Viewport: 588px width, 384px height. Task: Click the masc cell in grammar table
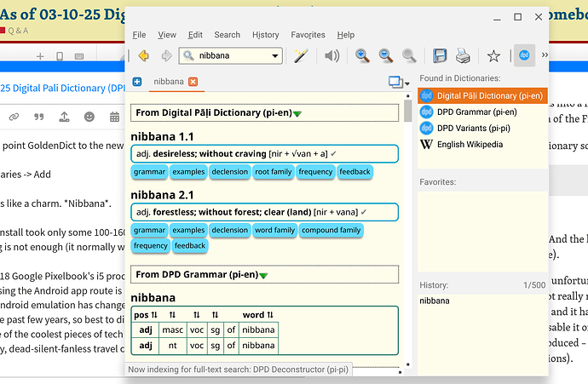click(x=172, y=330)
